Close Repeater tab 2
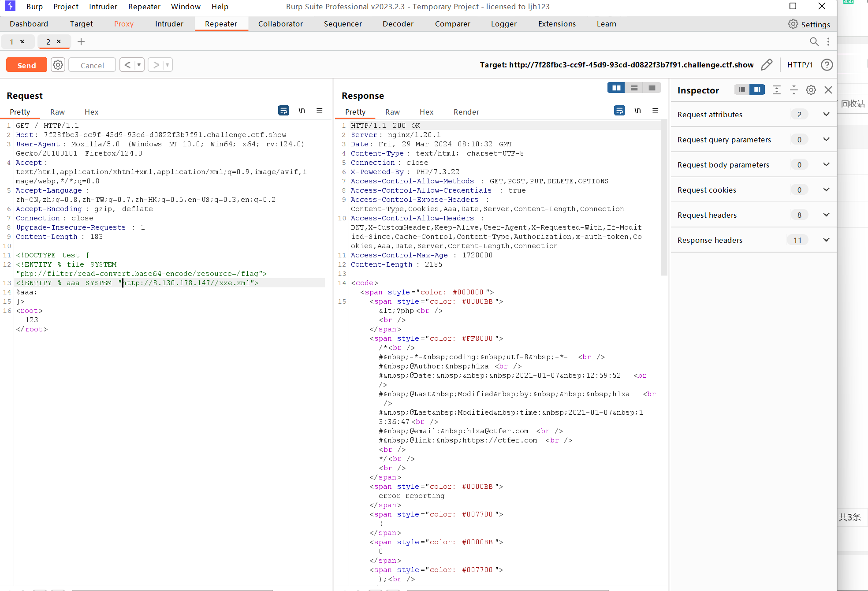The height and width of the screenshot is (591, 868). (59, 41)
